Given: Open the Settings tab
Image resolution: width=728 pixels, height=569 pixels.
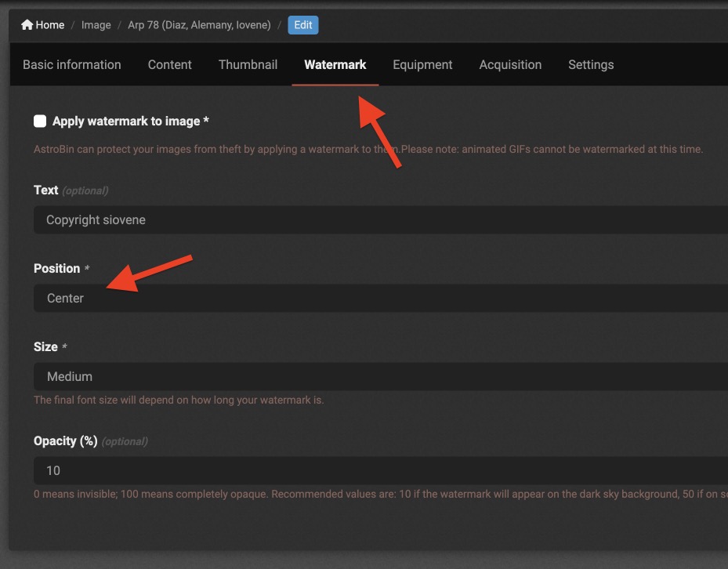Looking at the screenshot, I should (x=591, y=64).
